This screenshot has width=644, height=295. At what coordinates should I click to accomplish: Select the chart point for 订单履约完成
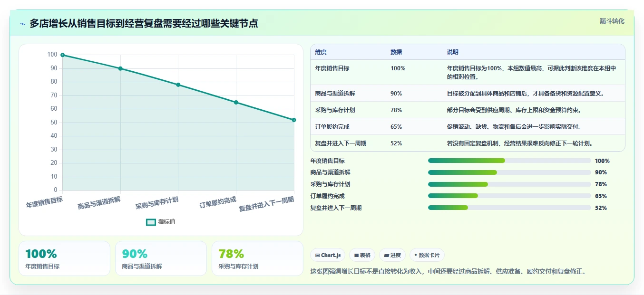236,102
